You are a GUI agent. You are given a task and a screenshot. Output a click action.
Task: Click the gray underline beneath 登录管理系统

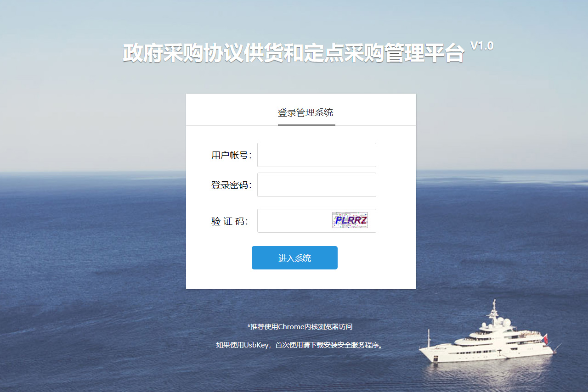(306, 124)
